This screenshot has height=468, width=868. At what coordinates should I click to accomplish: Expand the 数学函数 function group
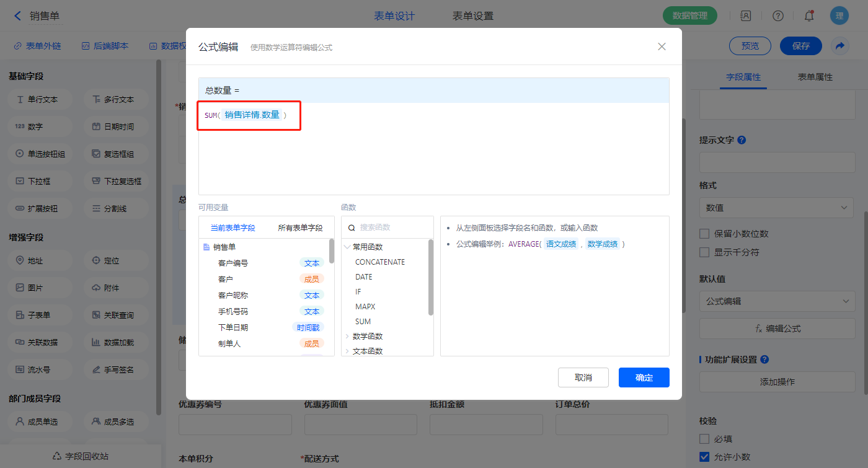point(367,336)
